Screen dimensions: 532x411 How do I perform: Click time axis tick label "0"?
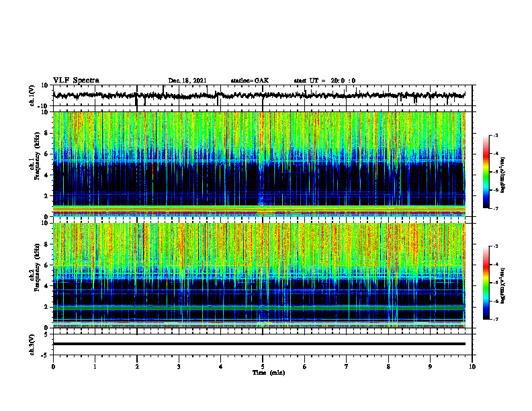point(53,367)
